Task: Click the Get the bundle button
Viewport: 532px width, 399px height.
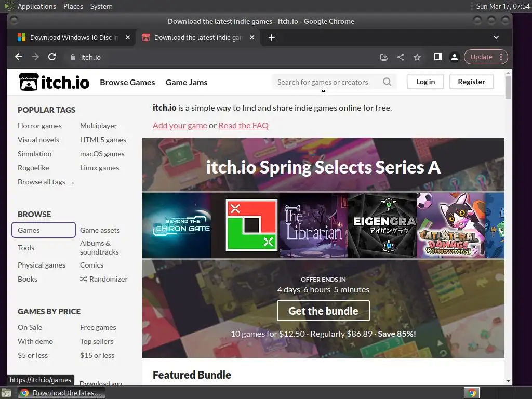Action: click(x=323, y=311)
